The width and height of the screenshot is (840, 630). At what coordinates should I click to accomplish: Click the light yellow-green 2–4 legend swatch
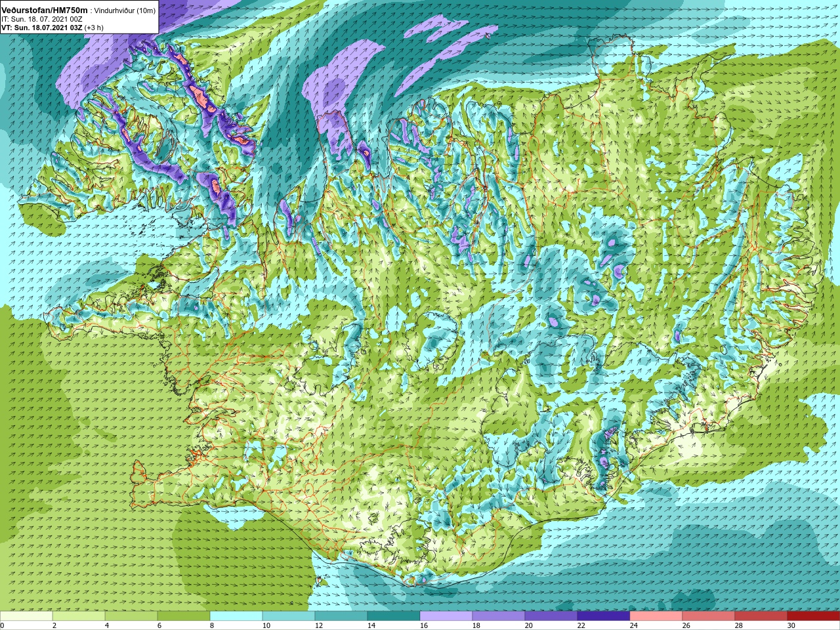(x=79, y=616)
